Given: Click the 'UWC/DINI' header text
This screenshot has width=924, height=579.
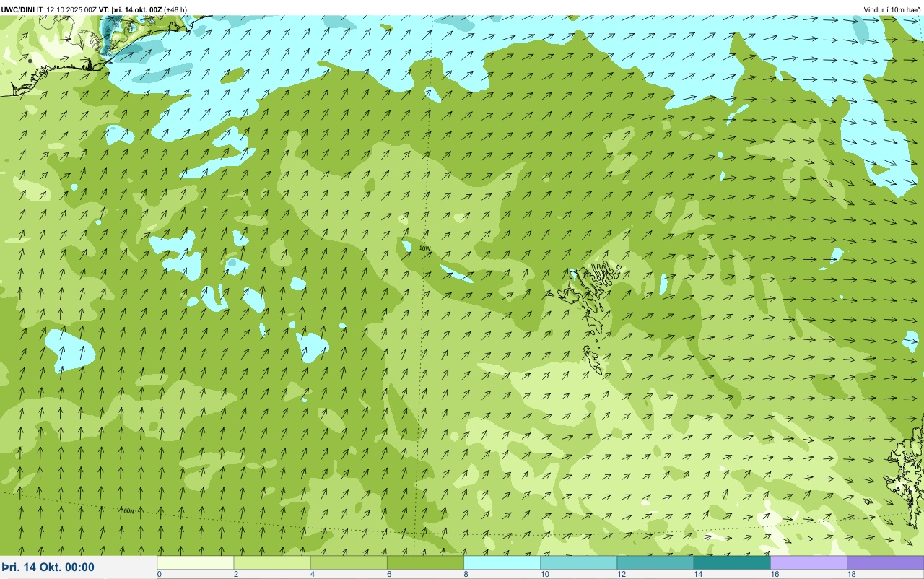Looking at the screenshot, I should tap(18, 9).
